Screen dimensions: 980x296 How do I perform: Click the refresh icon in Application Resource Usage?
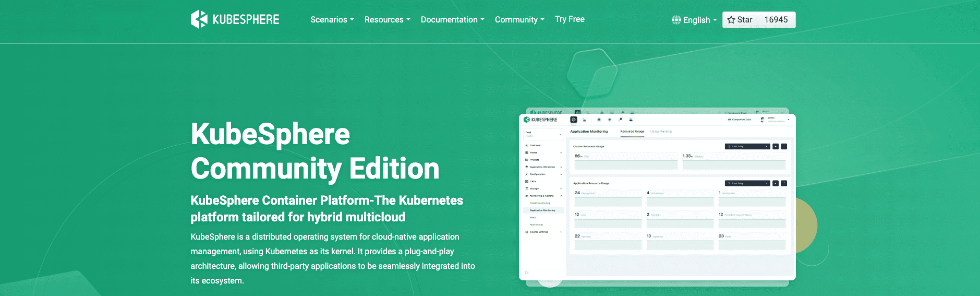tap(784, 183)
